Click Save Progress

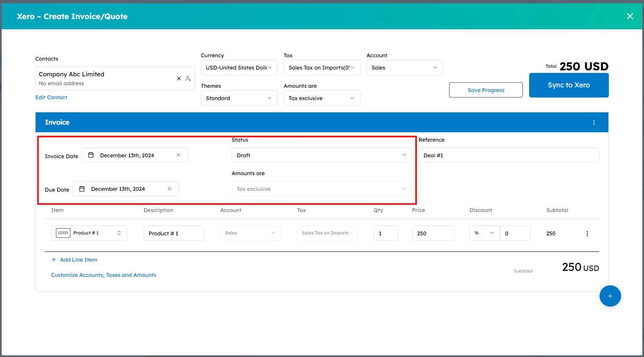tap(486, 89)
